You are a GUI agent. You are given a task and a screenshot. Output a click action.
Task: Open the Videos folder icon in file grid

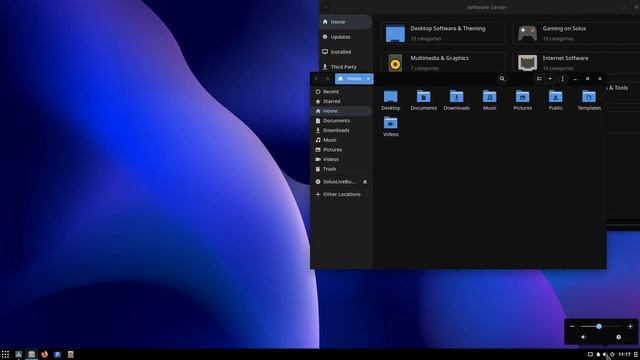click(x=391, y=122)
